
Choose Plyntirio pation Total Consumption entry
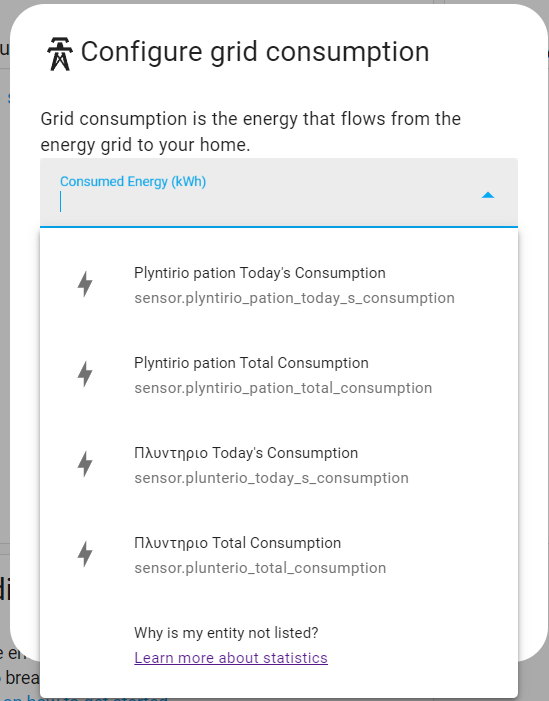point(279,375)
